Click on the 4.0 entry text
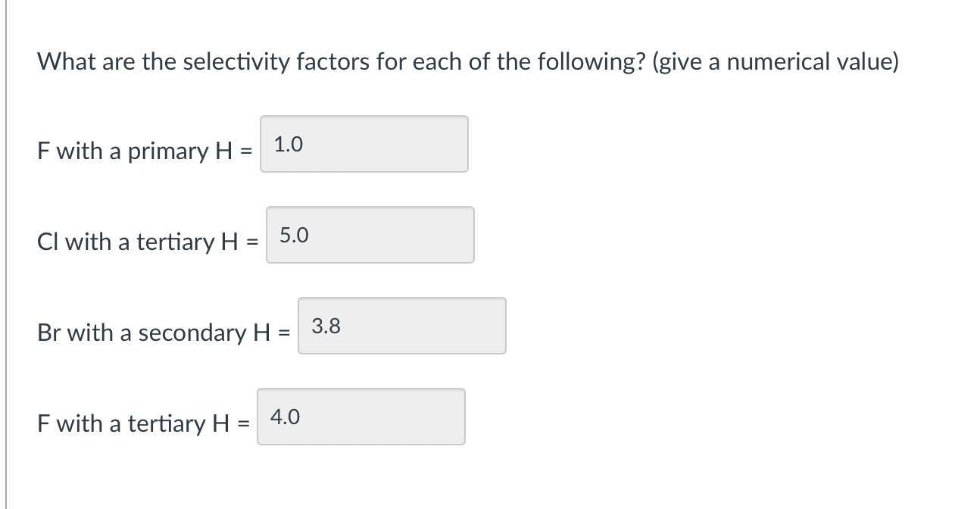980x509 pixels. [x=285, y=417]
